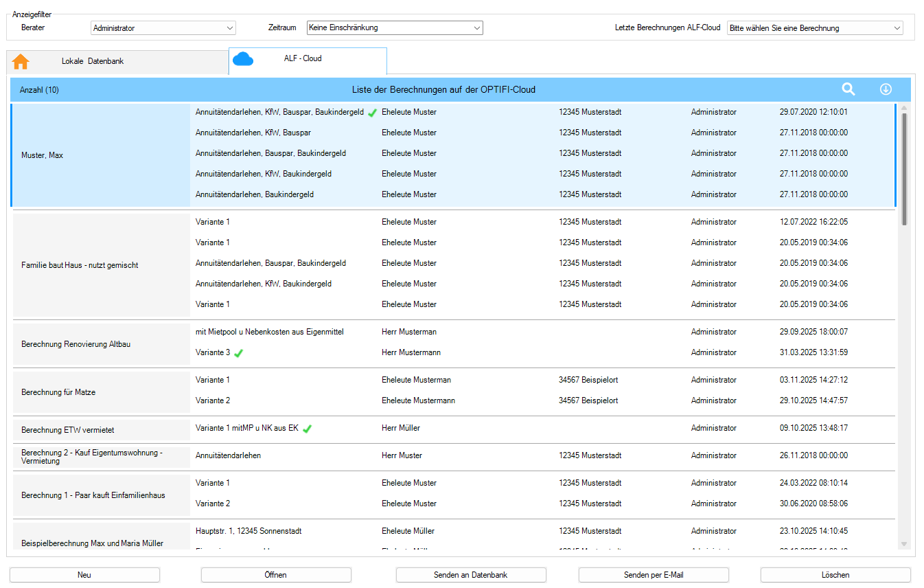Click the blue cloud icon on ALF tab

[243, 60]
